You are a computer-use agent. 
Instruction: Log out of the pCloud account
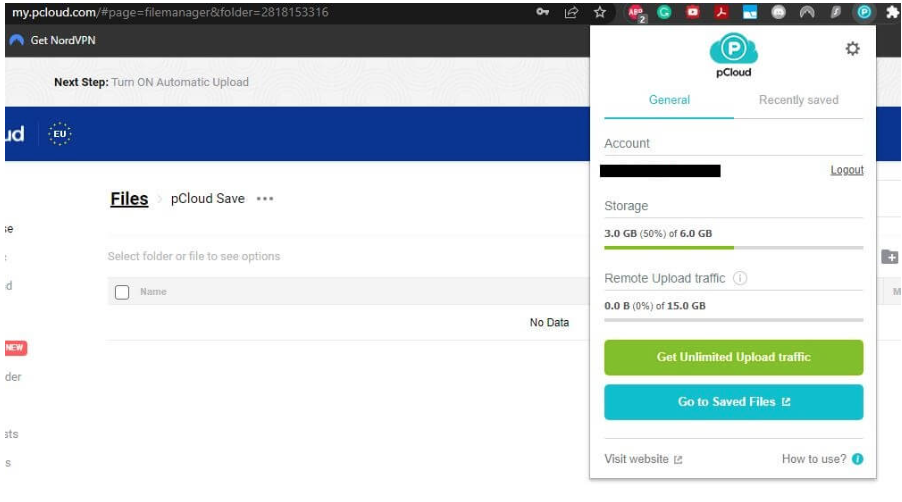click(x=847, y=170)
